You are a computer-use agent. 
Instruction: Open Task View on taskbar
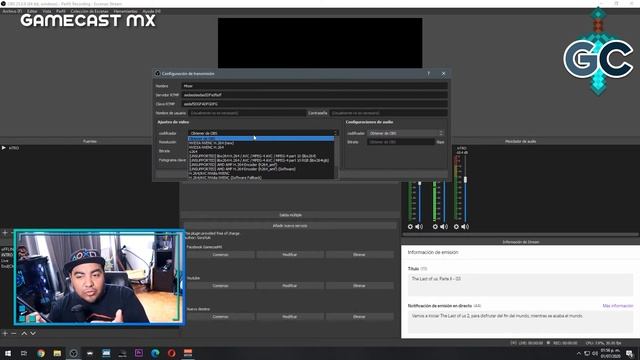click(x=24, y=353)
